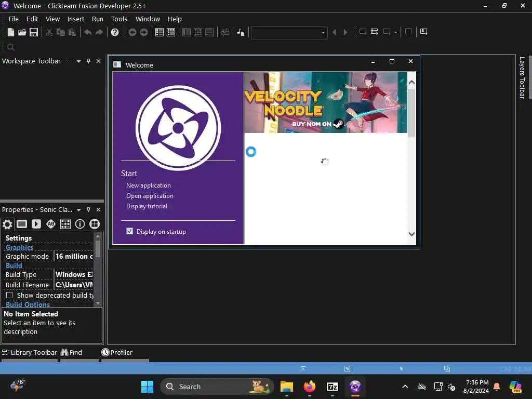
Task: Open Graphic mode value dropdown
Action: (74, 257)
